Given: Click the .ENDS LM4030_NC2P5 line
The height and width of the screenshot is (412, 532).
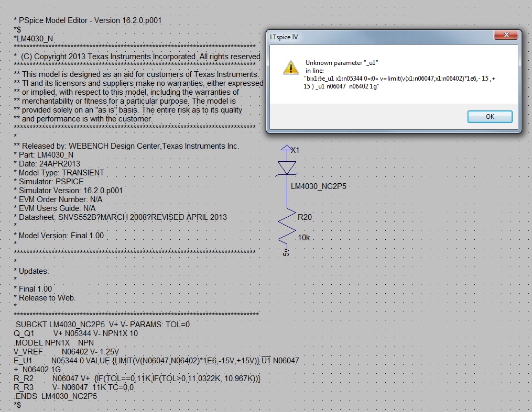Looking at the screenshot, I should tap(56, 396).
